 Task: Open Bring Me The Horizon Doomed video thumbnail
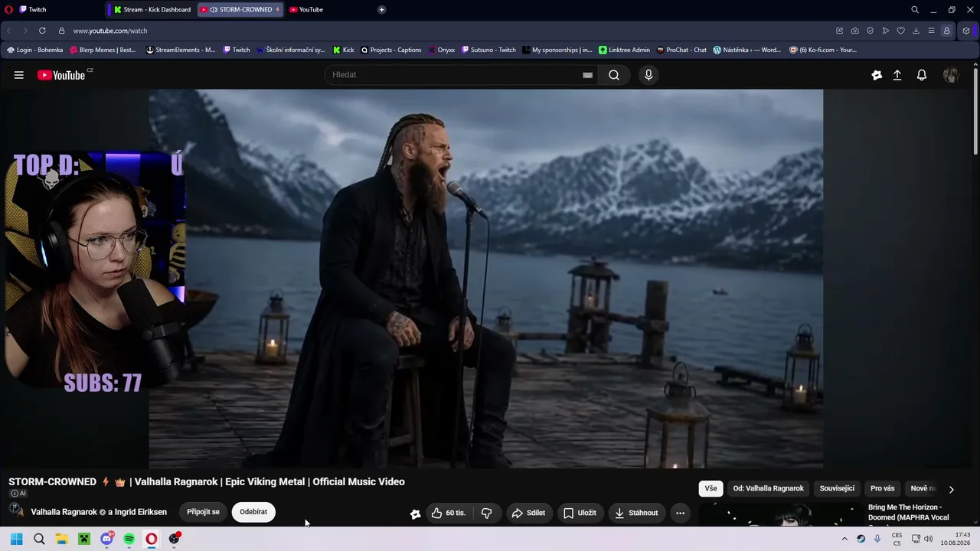tap(780, 515)
